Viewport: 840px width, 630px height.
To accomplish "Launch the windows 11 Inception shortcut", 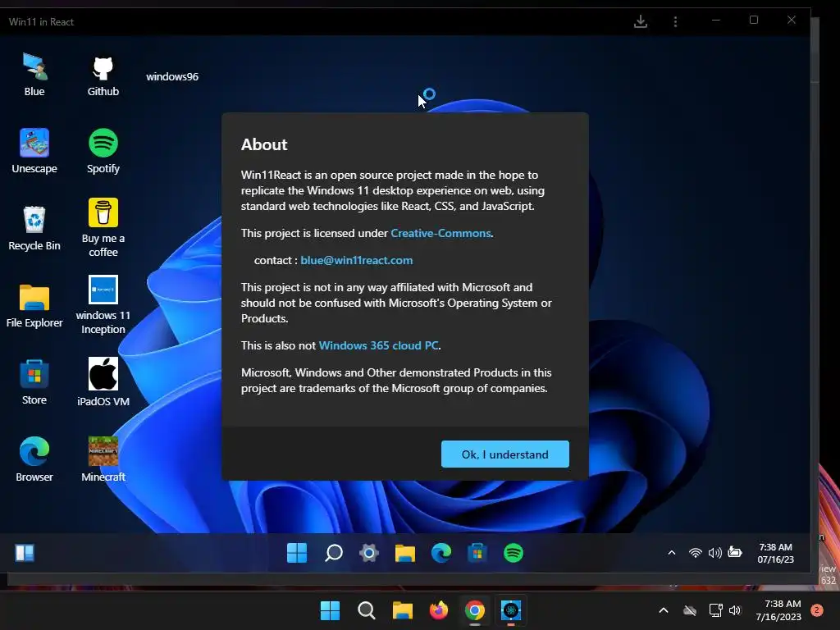I will click(103, 305).
